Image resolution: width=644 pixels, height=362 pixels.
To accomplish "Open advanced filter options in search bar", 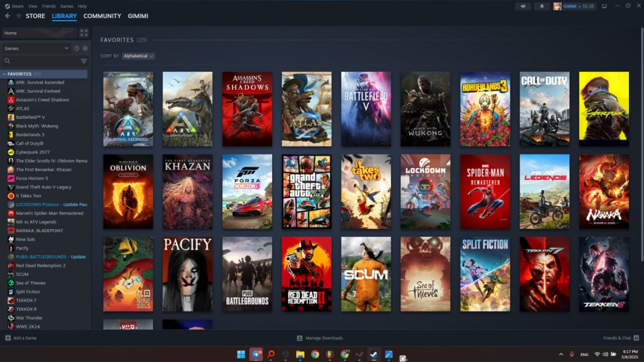I will coord(84,61).
